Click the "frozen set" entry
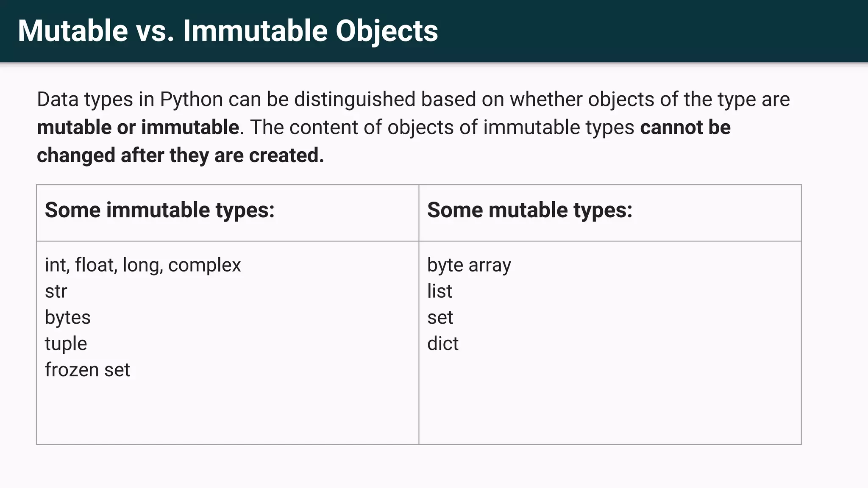Image resolution: width=868 pixels, height=488 pixels. tap(87, 370)
